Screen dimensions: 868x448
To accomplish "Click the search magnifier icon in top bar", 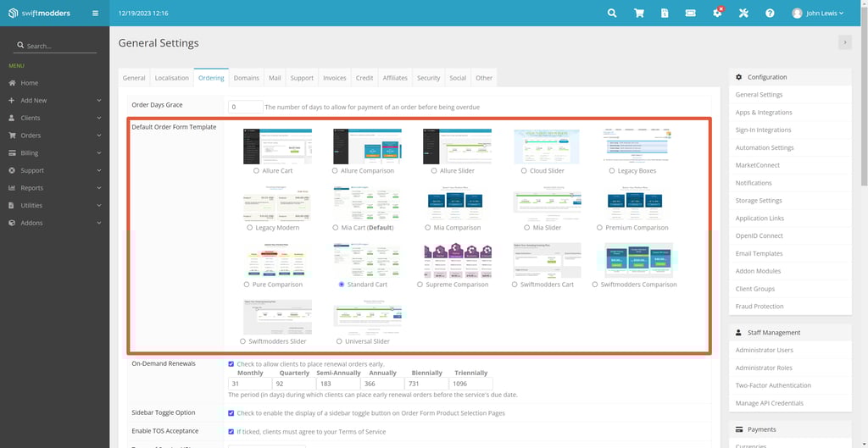I will [x=612, y=14].
